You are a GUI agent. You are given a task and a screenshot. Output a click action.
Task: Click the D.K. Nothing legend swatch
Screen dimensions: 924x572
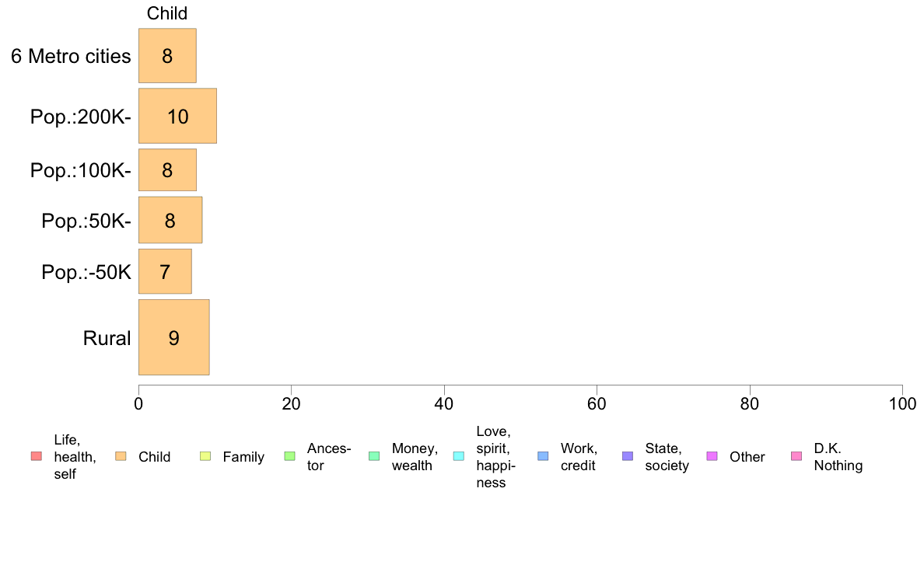796,456
